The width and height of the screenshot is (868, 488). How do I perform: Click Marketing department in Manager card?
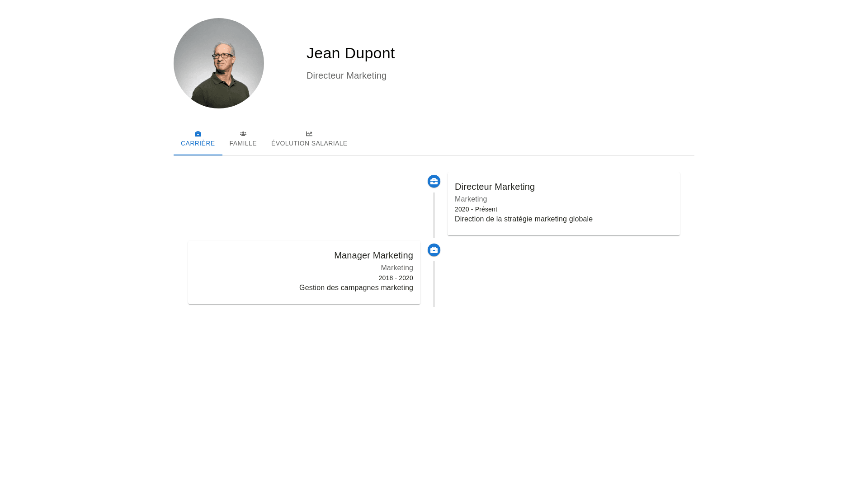pos(396,268)
